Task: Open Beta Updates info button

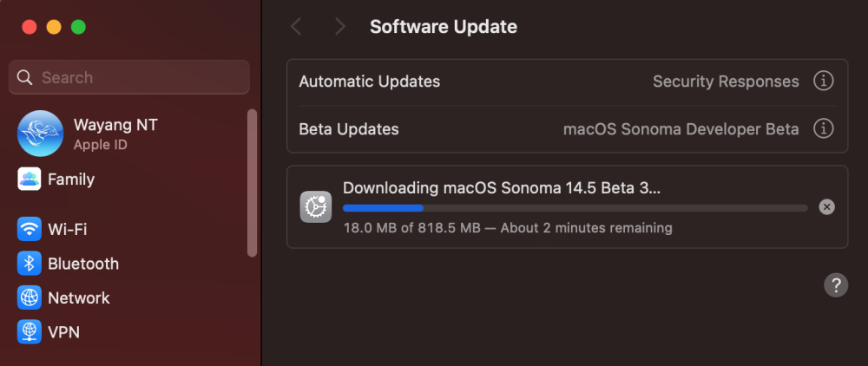Action: [823, 129]
